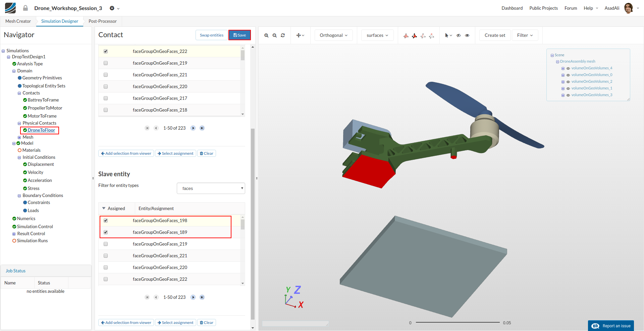Save the contact settings
The image size is (644, 331).
coord(239,35)
